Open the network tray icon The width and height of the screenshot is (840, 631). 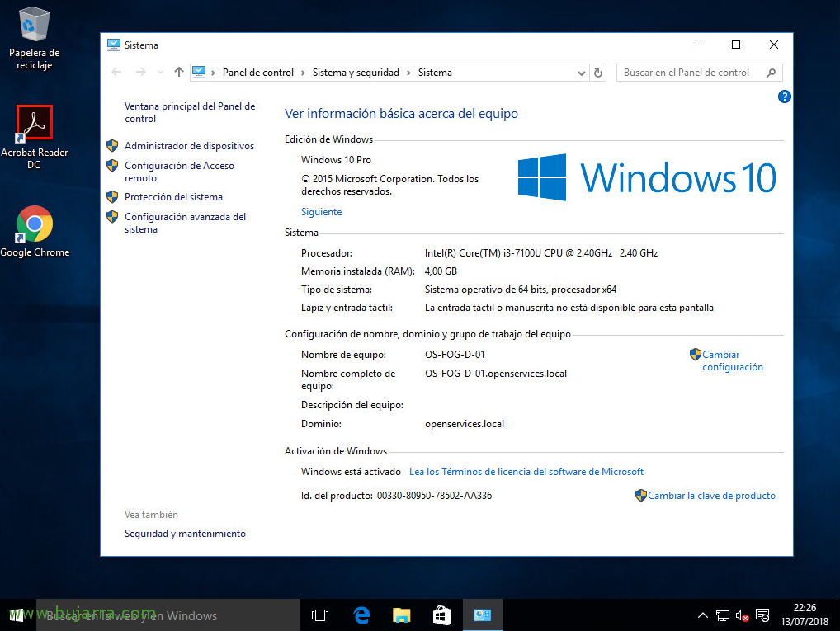point(723,615)
